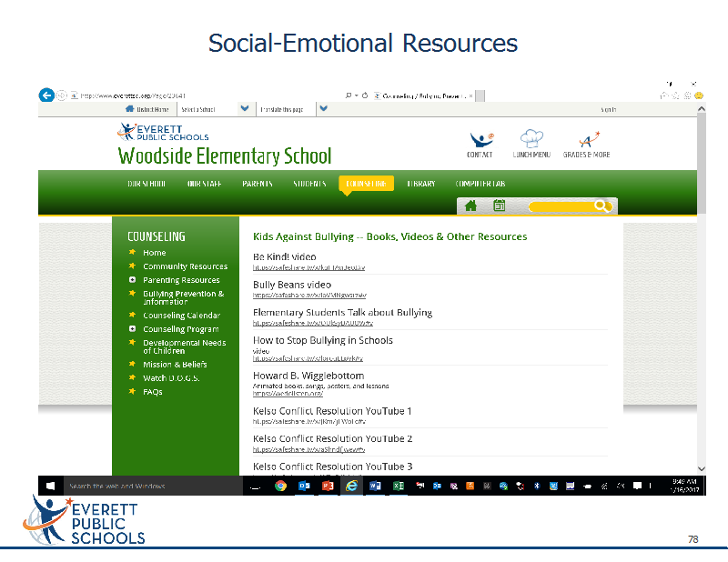Click the yellow site search input field

(561, 206)
